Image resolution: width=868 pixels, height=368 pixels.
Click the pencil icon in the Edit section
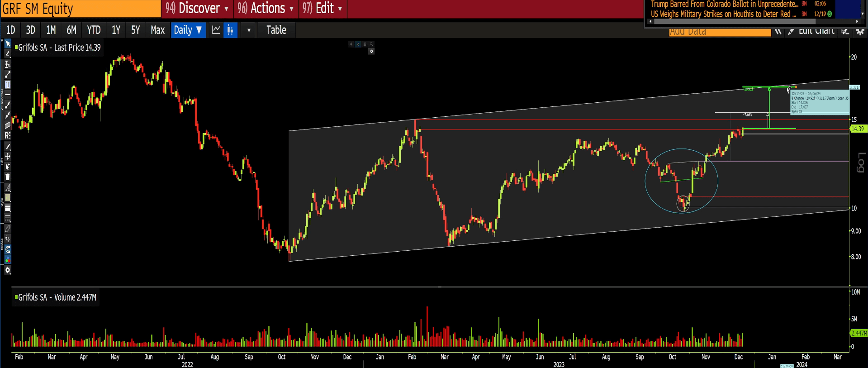[x=8, y=147]
